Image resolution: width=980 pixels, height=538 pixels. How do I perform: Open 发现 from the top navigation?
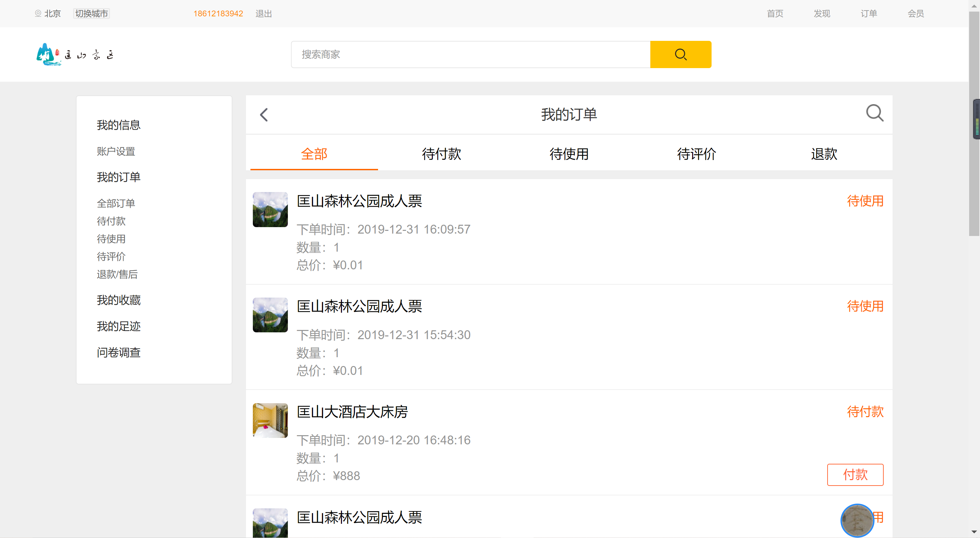tap(822, 13)
